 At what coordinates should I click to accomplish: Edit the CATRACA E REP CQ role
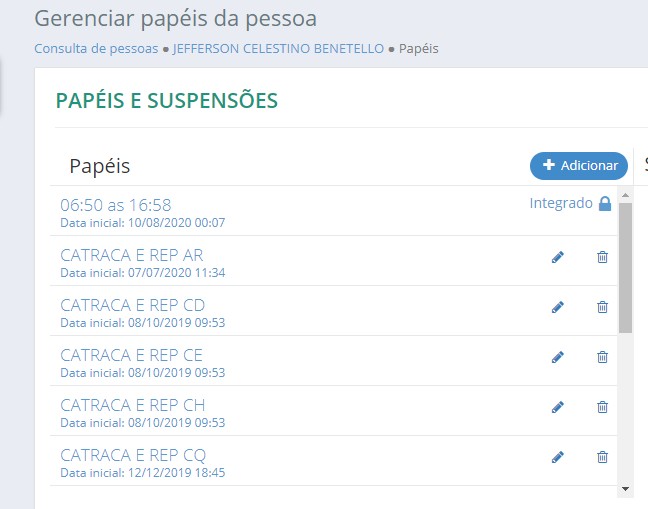coord(558,457)
